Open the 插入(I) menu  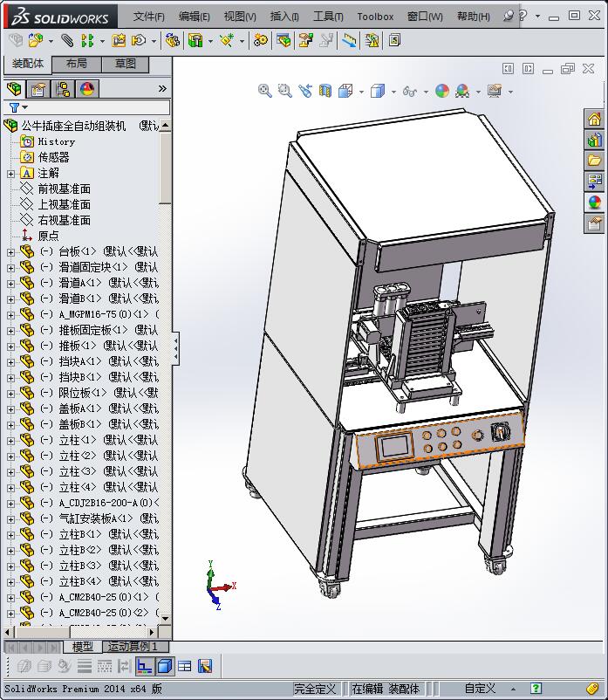coord(284,17)
